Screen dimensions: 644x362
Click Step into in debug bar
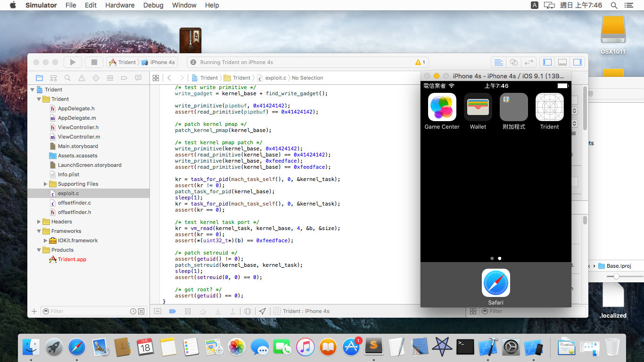point(218,311)
